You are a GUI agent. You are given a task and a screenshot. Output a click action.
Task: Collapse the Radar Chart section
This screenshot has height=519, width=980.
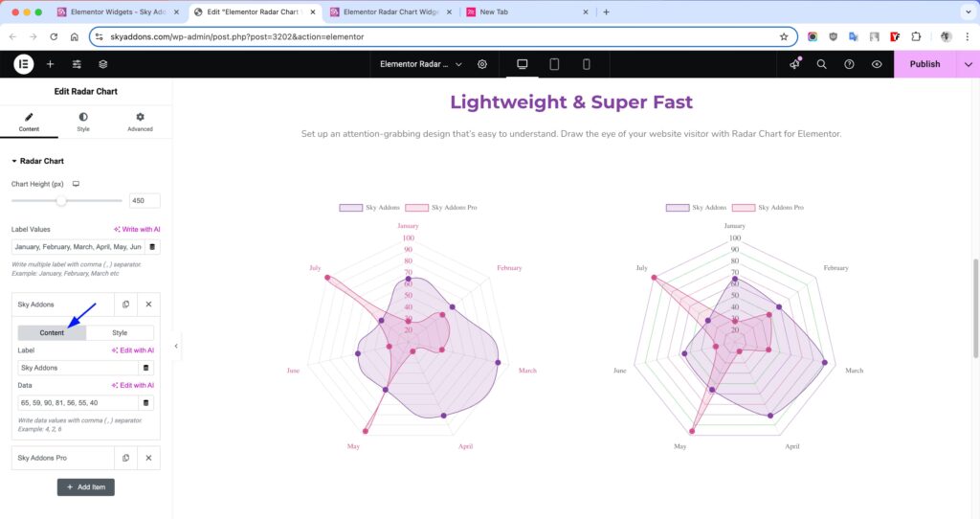click(x=37, y=161)
